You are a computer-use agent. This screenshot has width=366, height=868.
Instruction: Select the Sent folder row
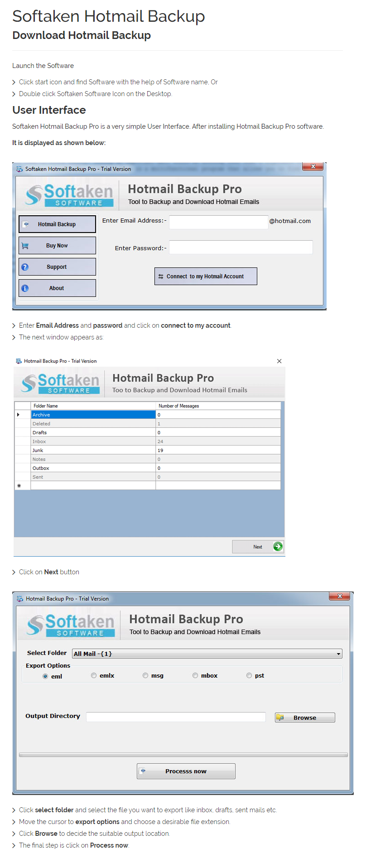(148, 477)
